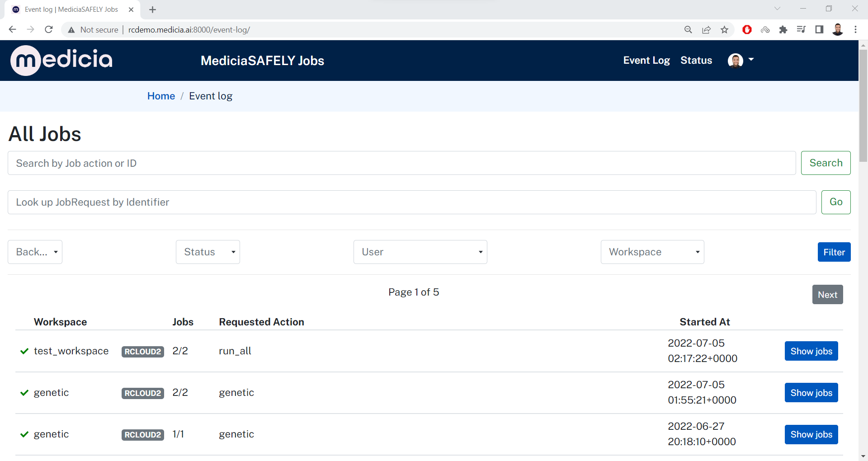Open the cloud extension icon
Image resolution: width=868 pixels, height=461 pixels.
765,29
